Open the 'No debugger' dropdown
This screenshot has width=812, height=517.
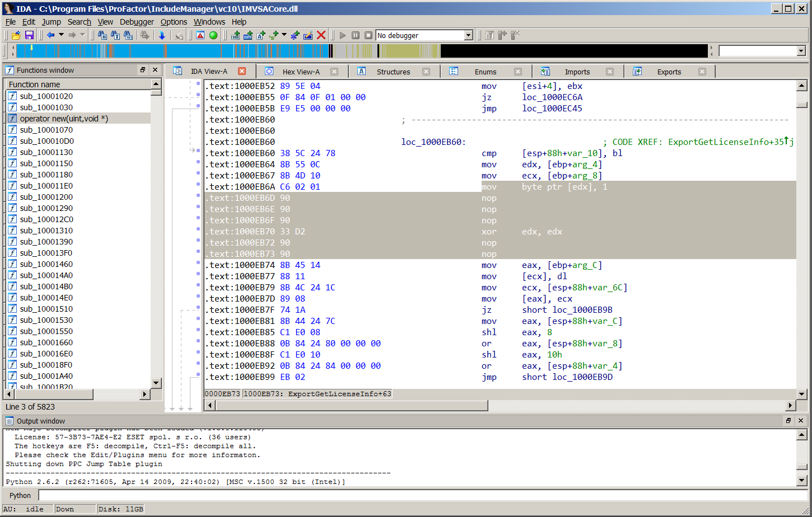click(x=469, y=35)
